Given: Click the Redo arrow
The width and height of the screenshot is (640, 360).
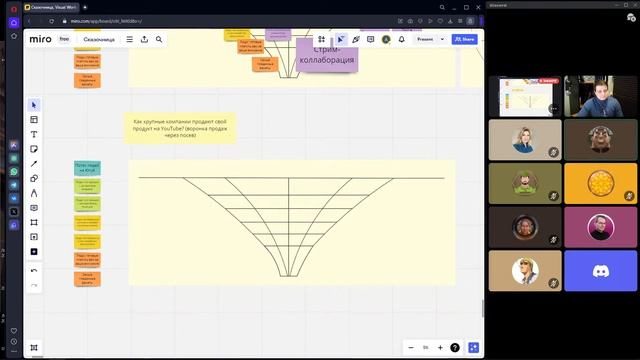Looking at the screenshot, I should coord(34,285).
